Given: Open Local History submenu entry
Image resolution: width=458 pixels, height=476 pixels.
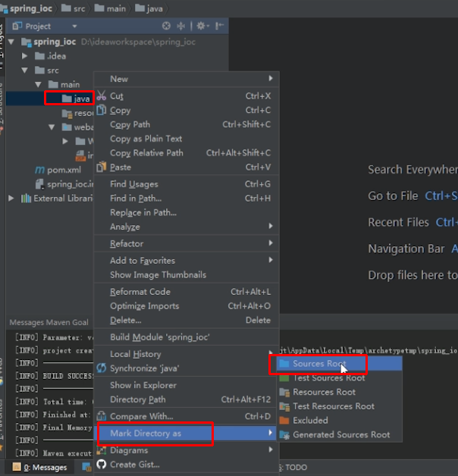Looking at the screenshot, I should [x=136, y=354].
